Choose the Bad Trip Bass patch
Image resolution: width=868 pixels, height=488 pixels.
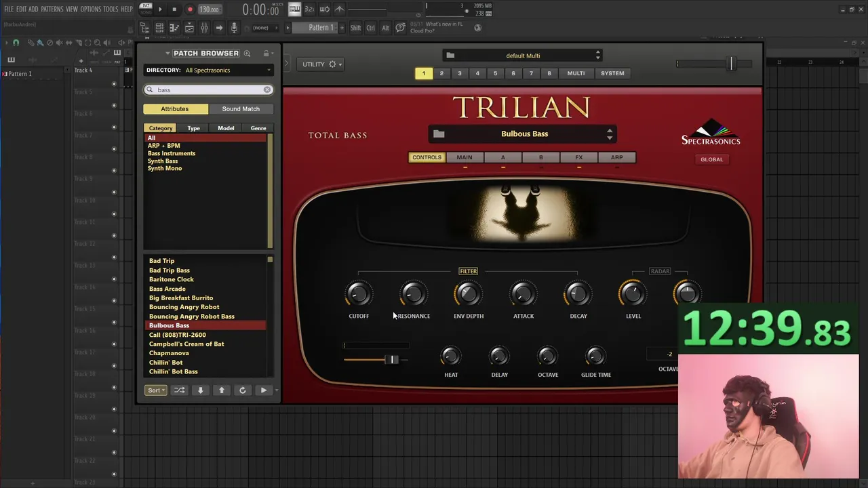(x=170, y=270)
